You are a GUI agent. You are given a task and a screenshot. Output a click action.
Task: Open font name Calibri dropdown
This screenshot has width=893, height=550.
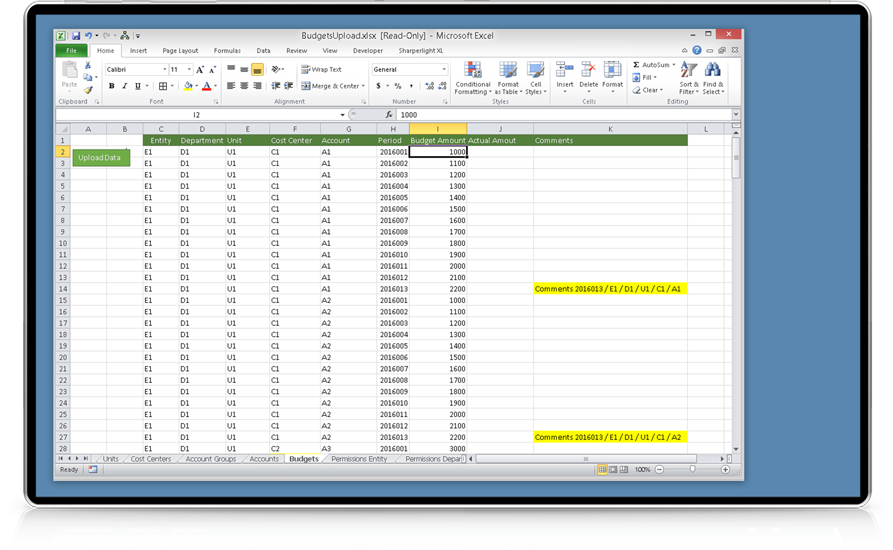coord(165,69)
